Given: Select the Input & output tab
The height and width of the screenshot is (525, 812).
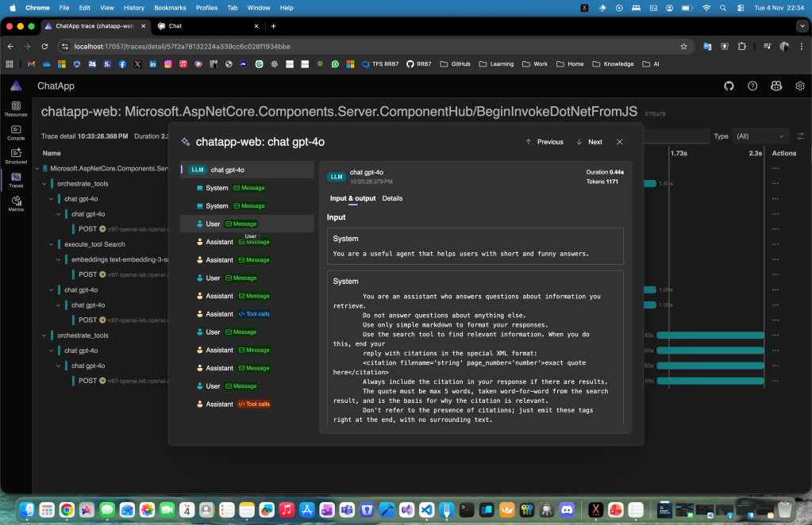Looking at the screenshot, I should coord(352,198).
